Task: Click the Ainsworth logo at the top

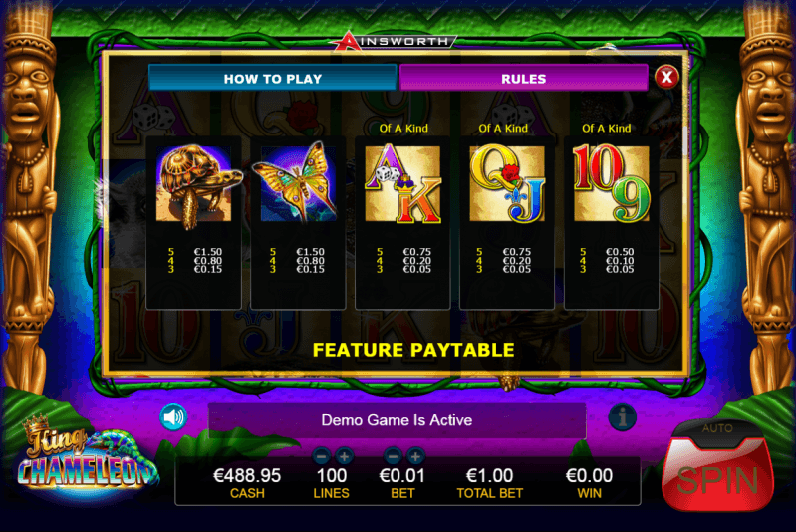Action: (395, 41)
